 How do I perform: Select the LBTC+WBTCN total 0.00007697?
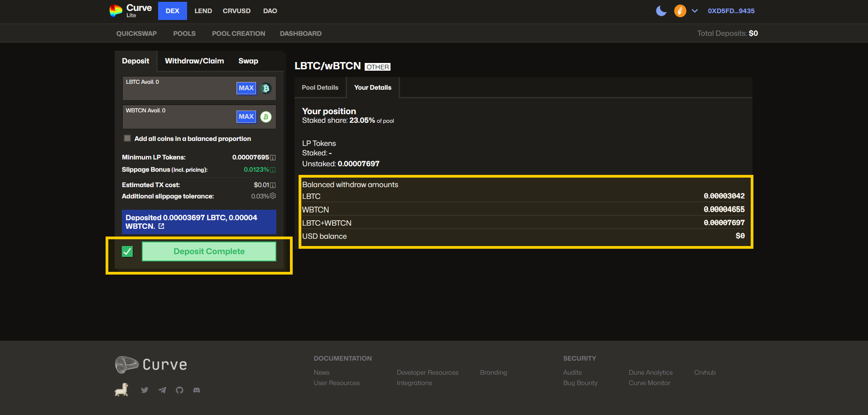click(724, 223)
